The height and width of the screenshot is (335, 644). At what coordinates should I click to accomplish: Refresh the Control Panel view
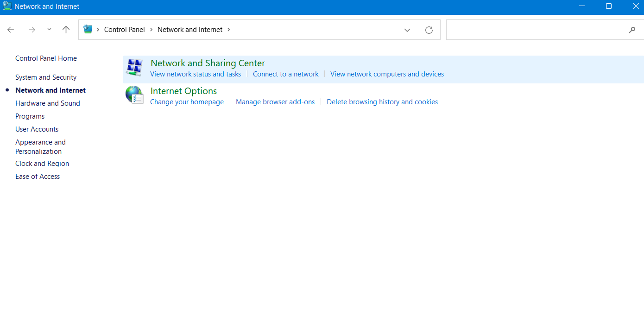(429, 30)
